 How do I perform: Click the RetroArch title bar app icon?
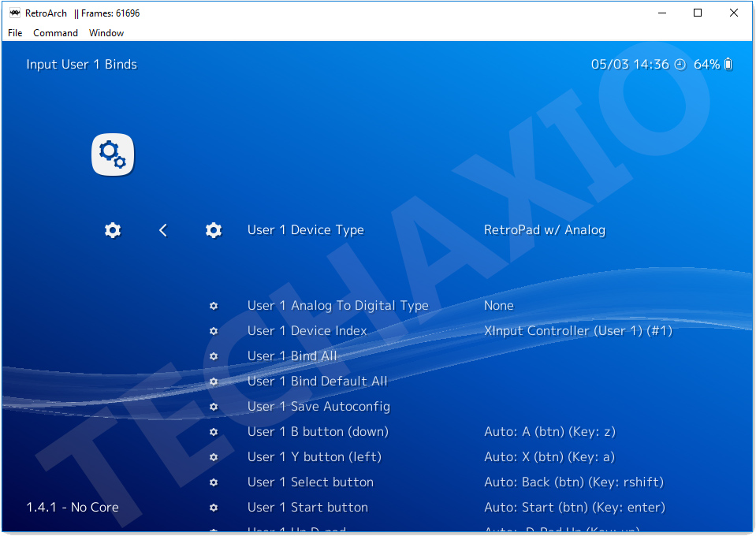(x=15, y=13)
